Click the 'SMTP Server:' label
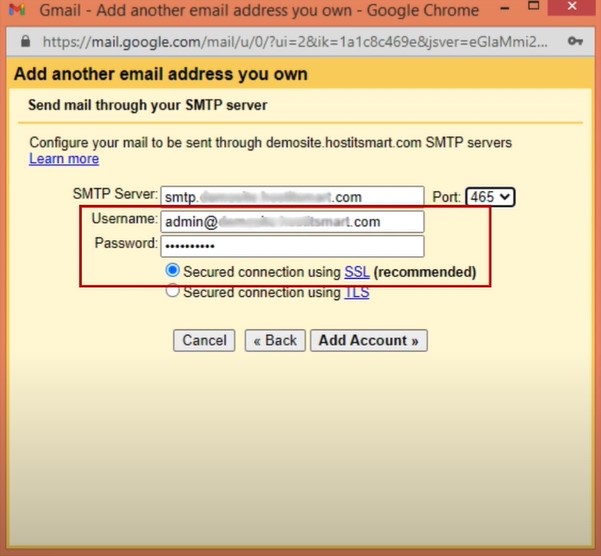Viewport: 601px width, 556px height. 115,194
